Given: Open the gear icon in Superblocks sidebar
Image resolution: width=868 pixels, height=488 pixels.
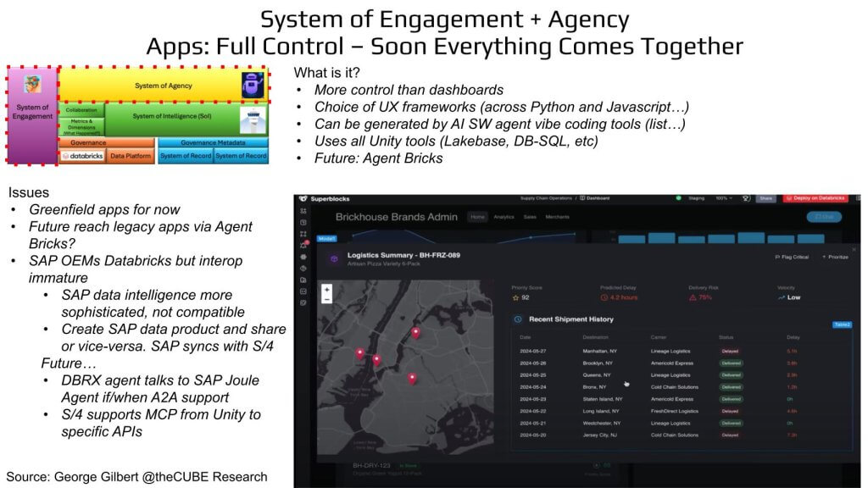Looking at the screenshot, I should [x=303, y=257].
